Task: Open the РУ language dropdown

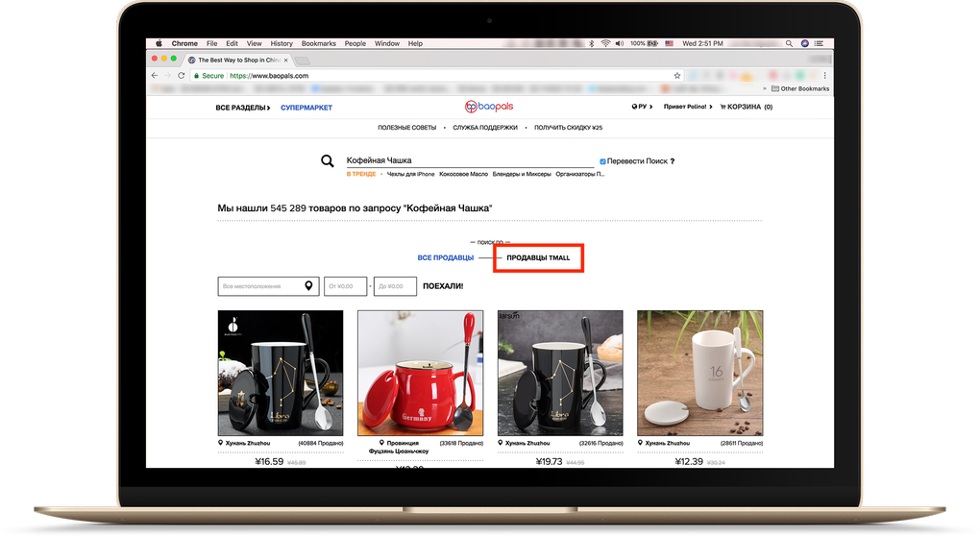Action: point(642,107)
